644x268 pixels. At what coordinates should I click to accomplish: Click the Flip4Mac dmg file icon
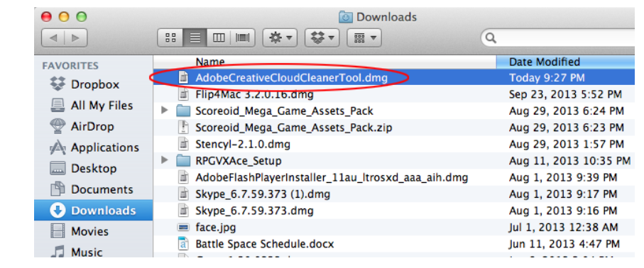(x=183, y=94)
